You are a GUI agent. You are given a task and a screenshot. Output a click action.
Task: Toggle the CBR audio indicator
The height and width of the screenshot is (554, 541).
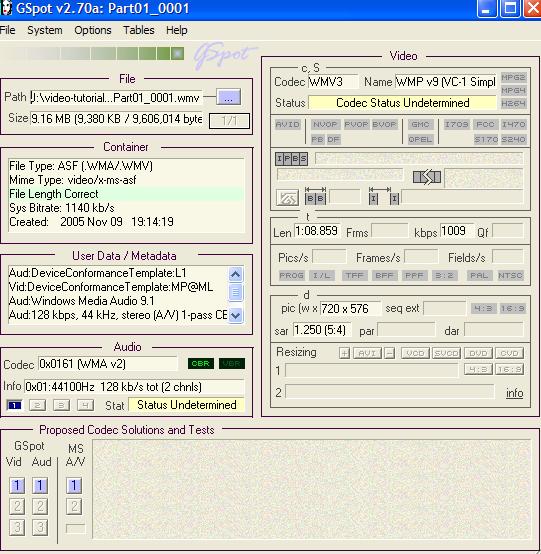(x=200, y=364)
